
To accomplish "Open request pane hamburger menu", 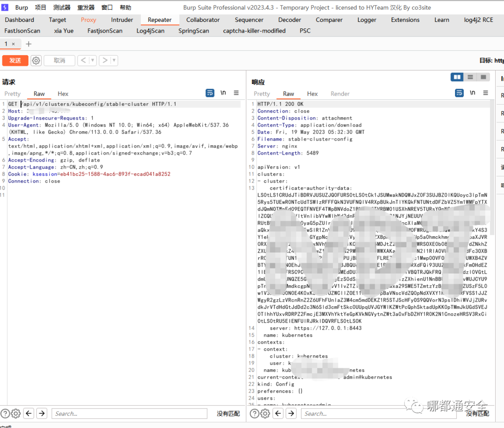I will tap(236, 93).
